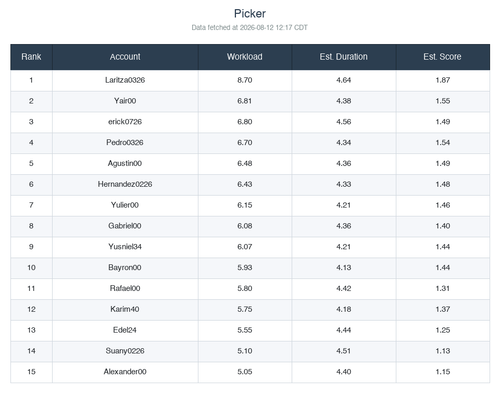Click duration 4.18 for Karim40
This screenshot has height=398, width=500.
(344, 309)
